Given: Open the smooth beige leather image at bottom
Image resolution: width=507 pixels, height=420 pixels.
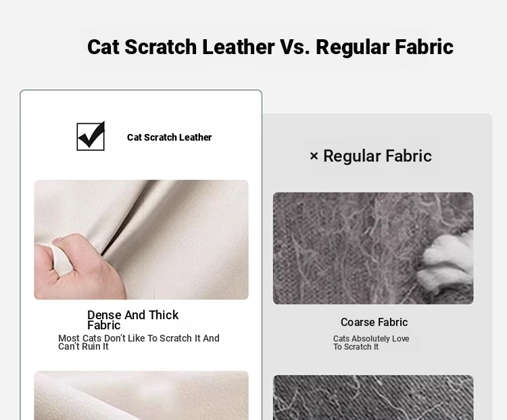Looking at the screenshot, I should pos(141,396).
